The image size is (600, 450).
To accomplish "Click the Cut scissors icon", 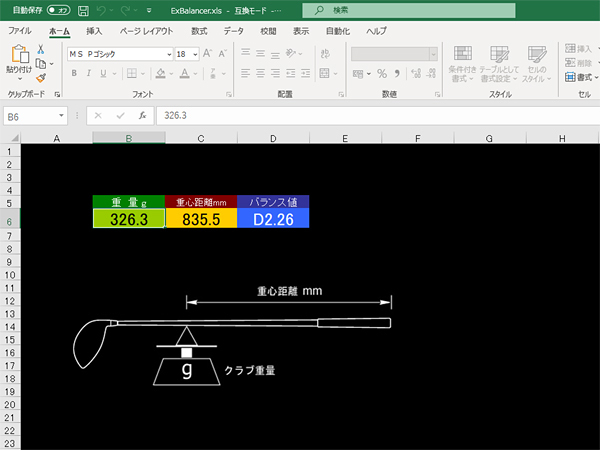I will [40, 48].
